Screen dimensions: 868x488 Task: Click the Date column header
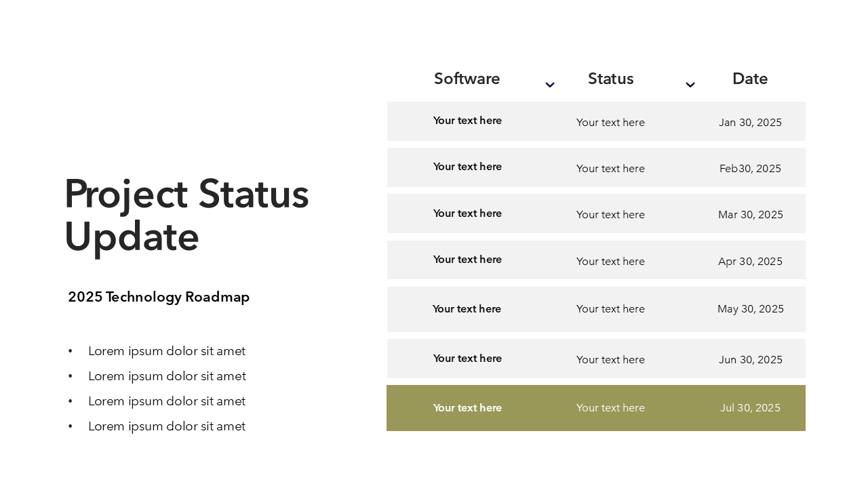749,79
